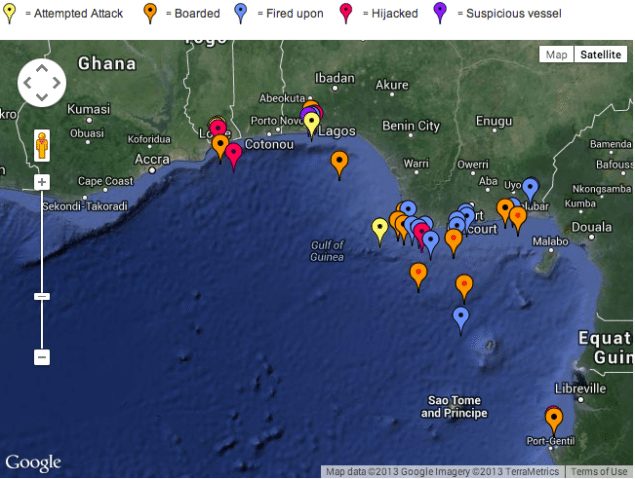Click the orange Boarded marker near Malabo
Screen dimensions: 635x479
(x=517, y=217)
